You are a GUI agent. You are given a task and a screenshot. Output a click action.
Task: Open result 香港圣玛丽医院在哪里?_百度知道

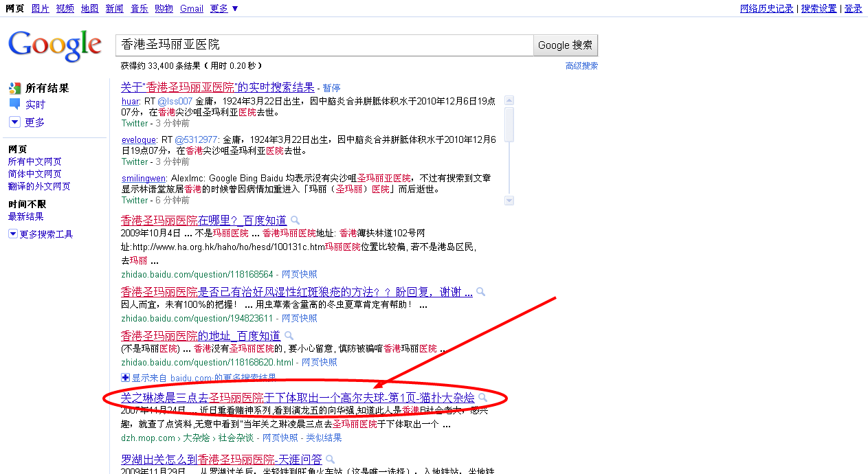(204, 221)
